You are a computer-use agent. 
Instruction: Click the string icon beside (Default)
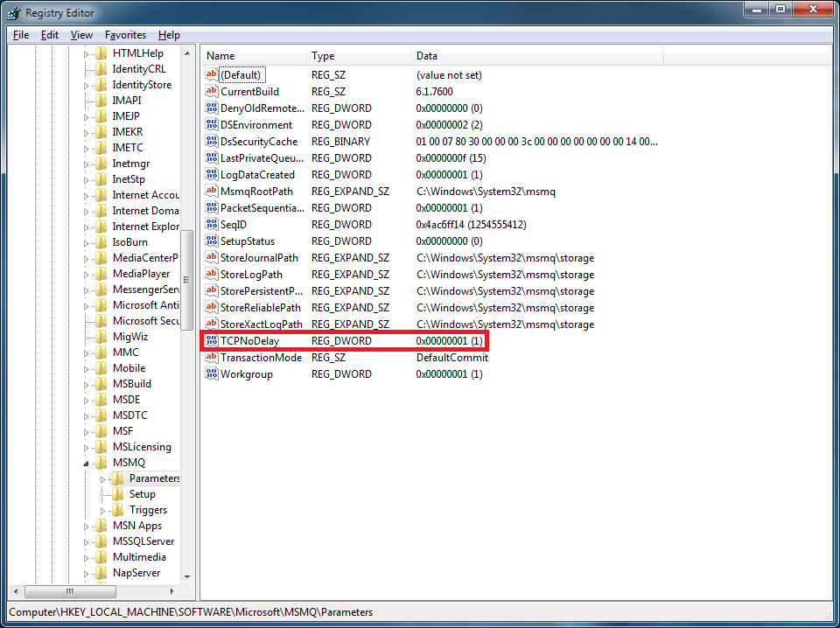pyautogui.click(x=212, y=75)
